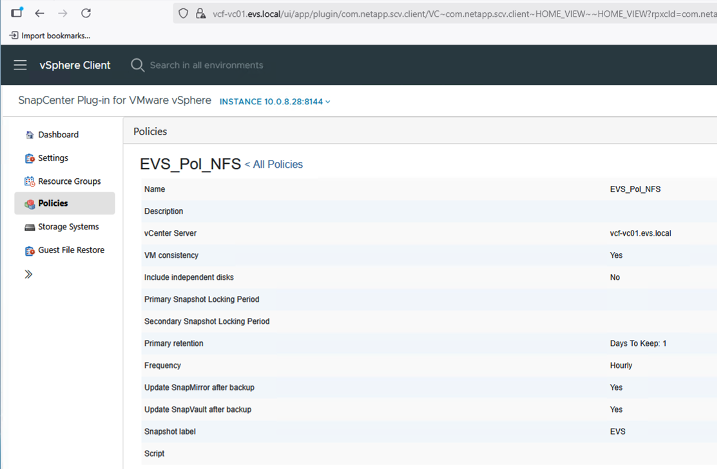Click the vcf-vc01.evs.local server value

(x=640, y=233)
